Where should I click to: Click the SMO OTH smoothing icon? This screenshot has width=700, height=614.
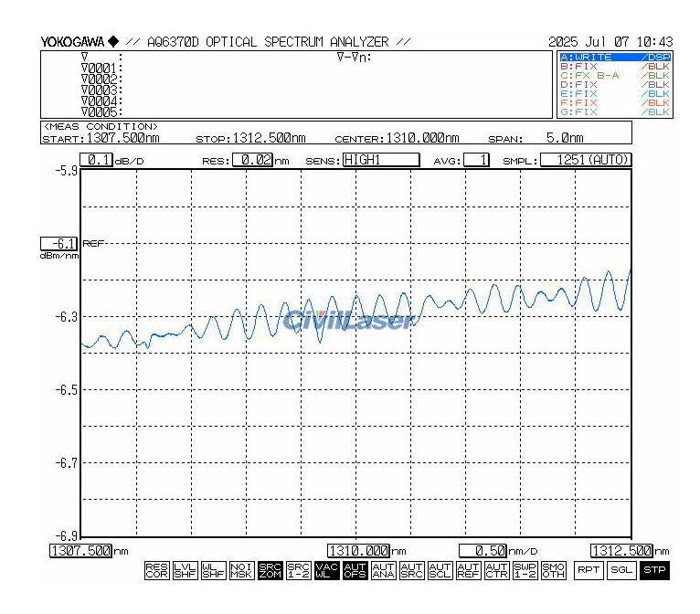pos(553,571)
